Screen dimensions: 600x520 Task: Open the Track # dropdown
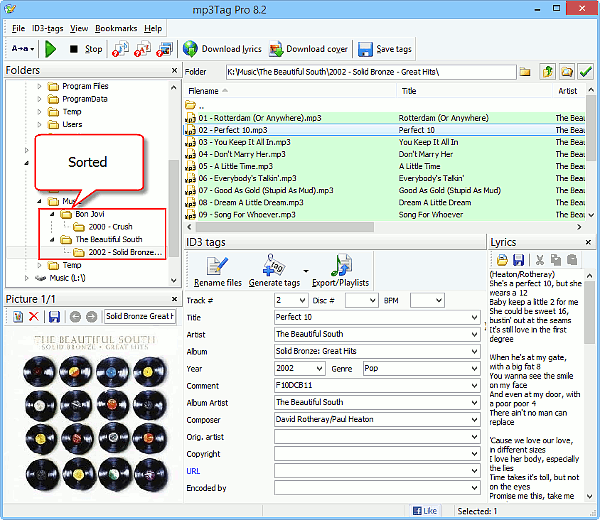(302, 300)
